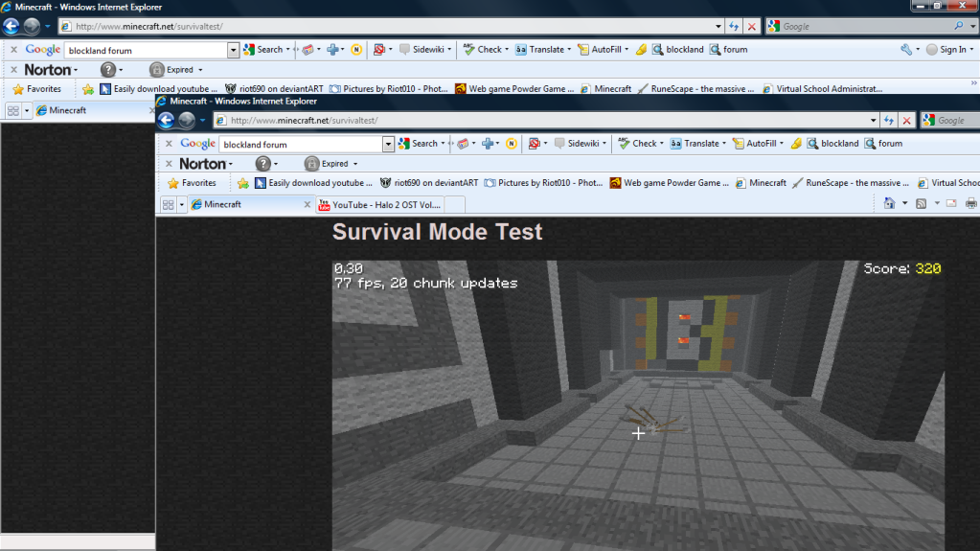Click the Home icon in the front window

click(x=889, y=203)
